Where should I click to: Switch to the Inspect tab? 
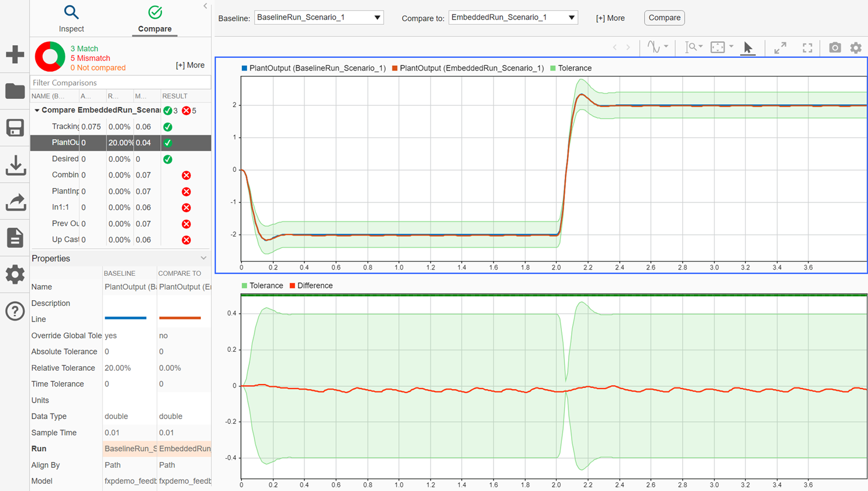pyautogui.click(x=71, y=19)
